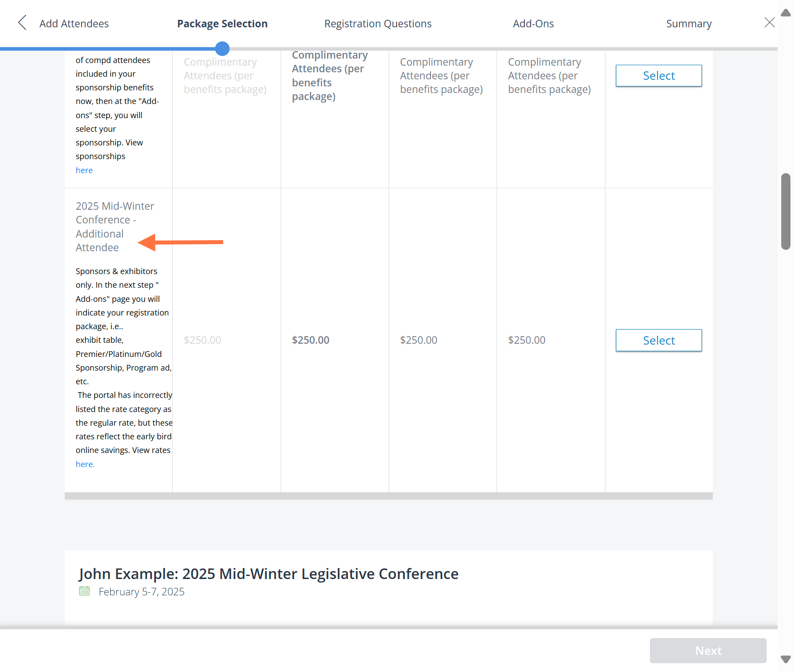Viewport: 794px width, 672px height.
Task: Click the faded Complimentary Attendees cell in first column
Action: (225, 76)
